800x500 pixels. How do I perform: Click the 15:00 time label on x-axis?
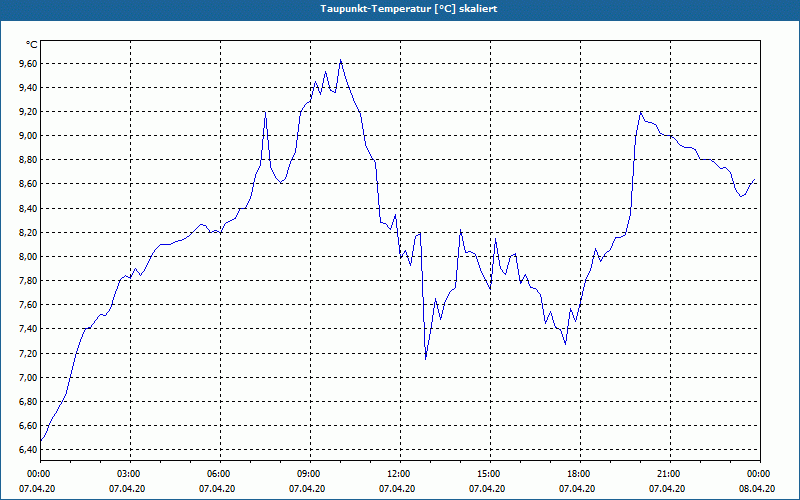pos(490,474)
